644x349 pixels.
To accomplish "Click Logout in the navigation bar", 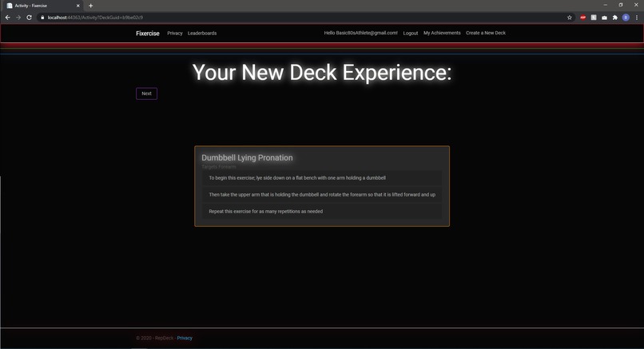I will tap(411, 34).
